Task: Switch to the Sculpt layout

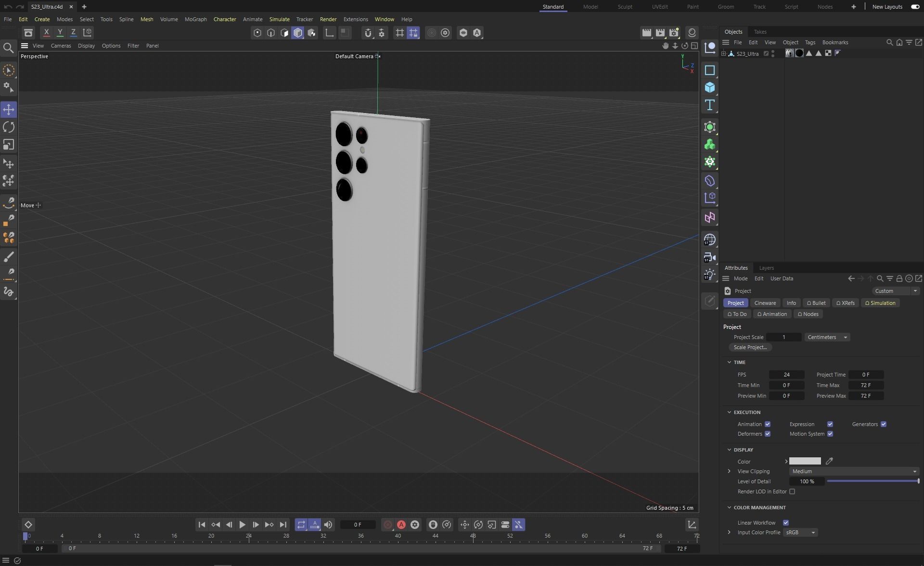Action: click(625, 7)
